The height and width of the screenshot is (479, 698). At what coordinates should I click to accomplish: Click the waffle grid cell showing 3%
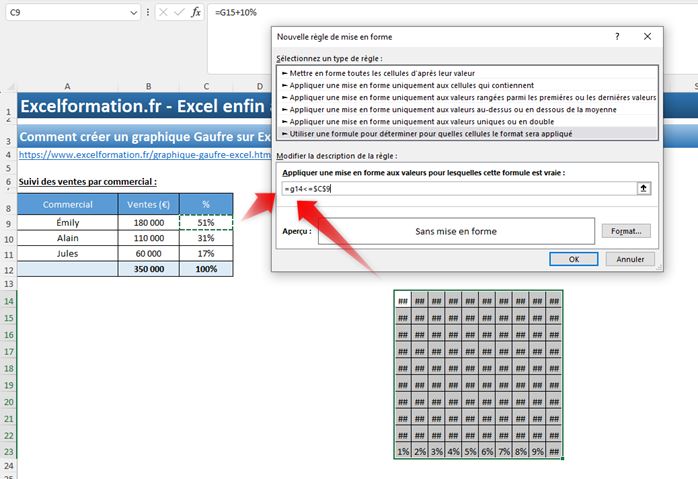tap(436, 451)
